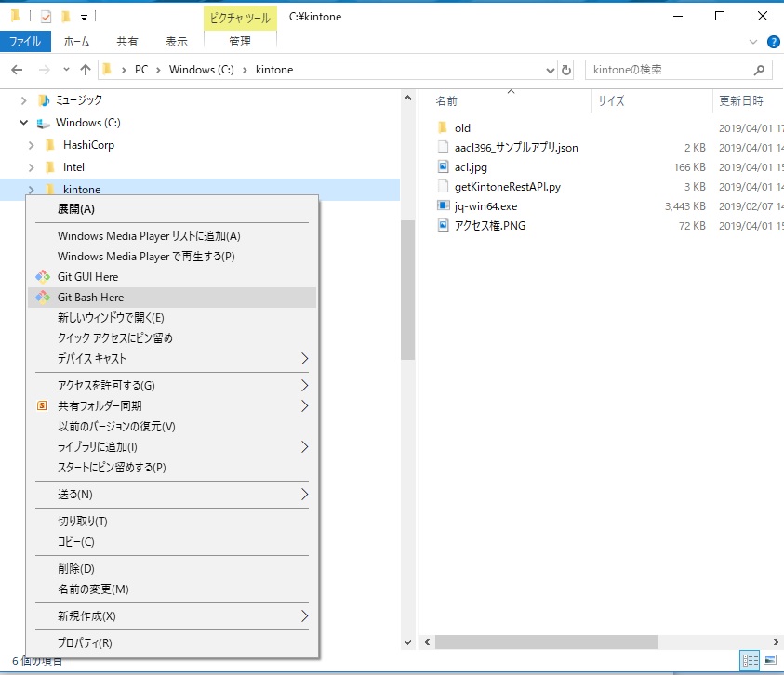Screen dimensions: 784x675
Task: Choose Git Bash Here from the menu
Action: point(91,297)
